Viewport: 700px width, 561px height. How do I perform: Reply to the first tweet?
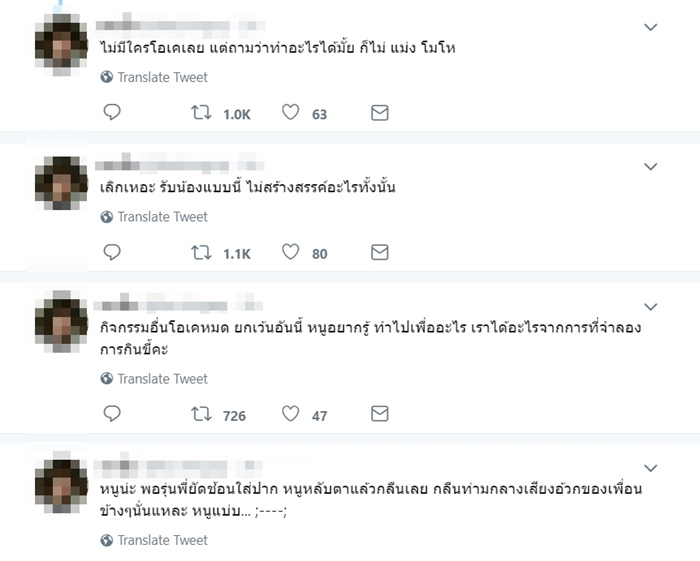click(x=112, y=113)
